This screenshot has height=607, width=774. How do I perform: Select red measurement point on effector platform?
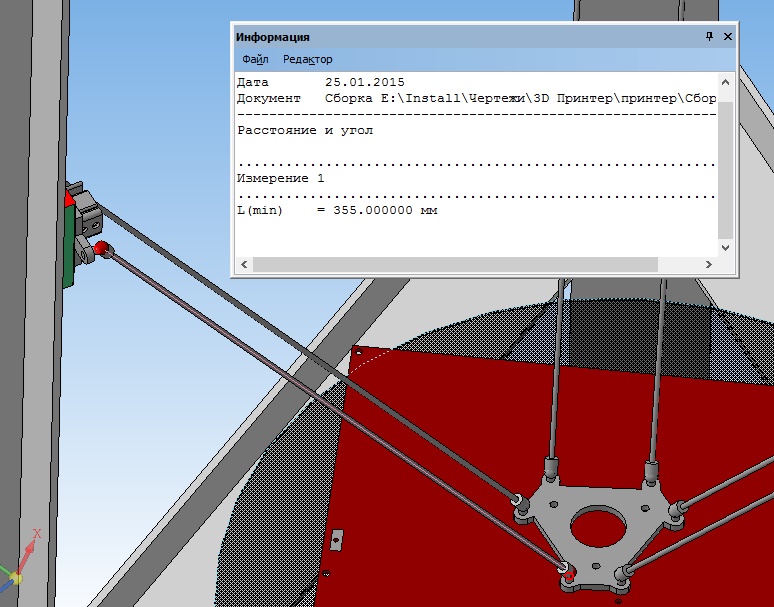[568, 575]
